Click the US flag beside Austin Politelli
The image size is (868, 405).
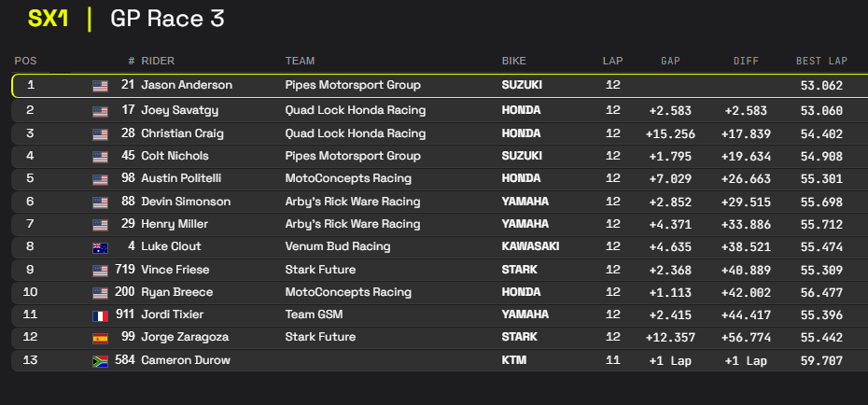tap(100, 179)
